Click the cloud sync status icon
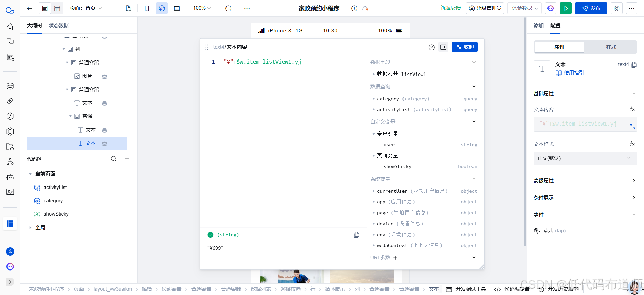This screenshot has height=295, width=644. 365,8
